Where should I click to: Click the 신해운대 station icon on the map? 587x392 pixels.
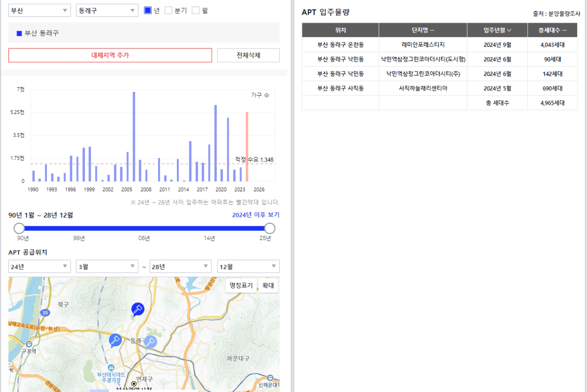point(270,378)
